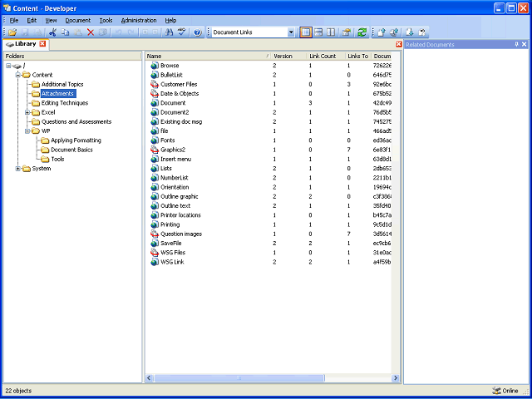Select the Insert menu document

(x=175, y=159)
